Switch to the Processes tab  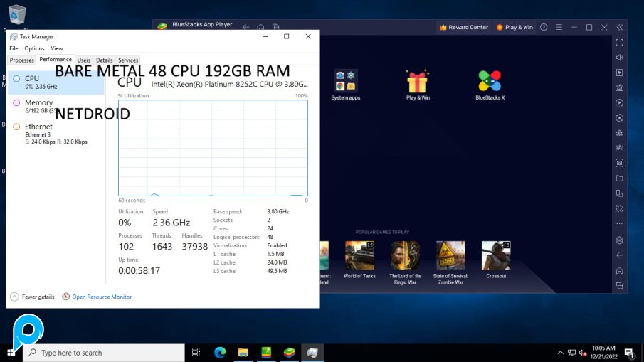pos(21,60)
